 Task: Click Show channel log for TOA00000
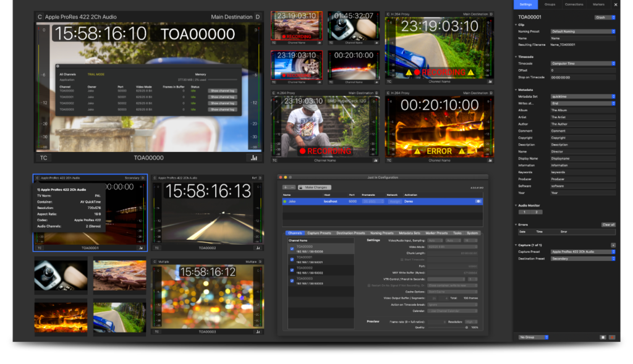tap(223, 91)
